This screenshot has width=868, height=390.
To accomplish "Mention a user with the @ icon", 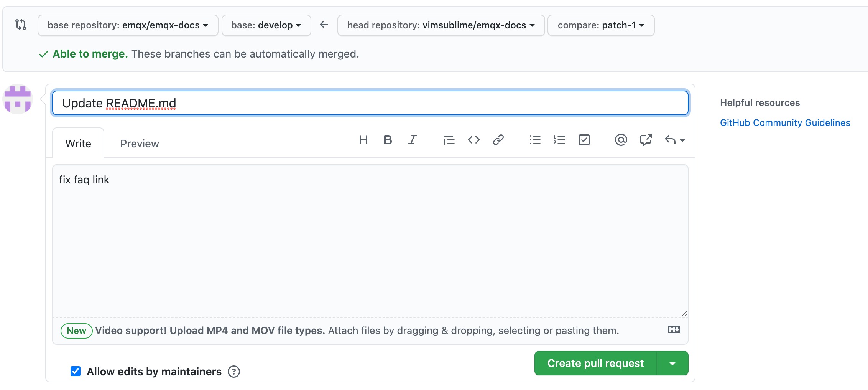I will coord(621,140).
